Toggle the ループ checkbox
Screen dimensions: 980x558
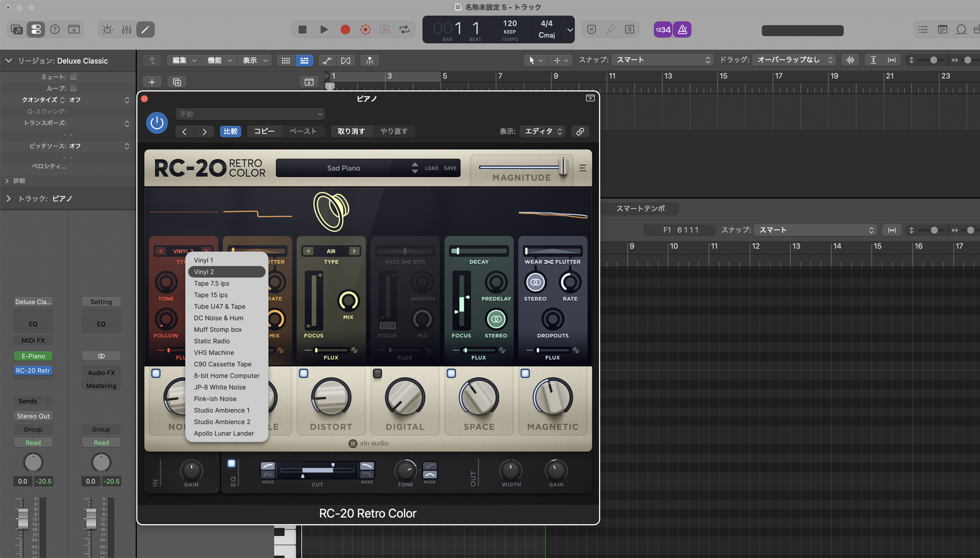coord(73,88)
